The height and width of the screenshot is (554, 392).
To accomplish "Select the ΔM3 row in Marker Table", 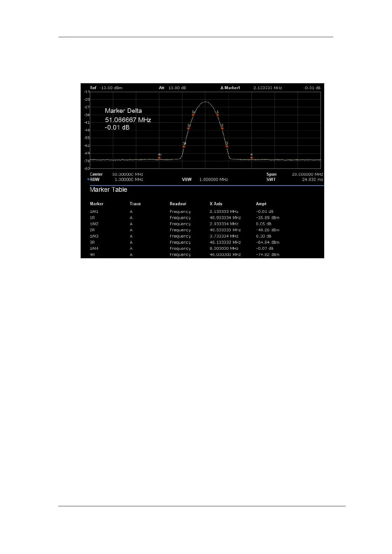I will click(x=184, y=236).
